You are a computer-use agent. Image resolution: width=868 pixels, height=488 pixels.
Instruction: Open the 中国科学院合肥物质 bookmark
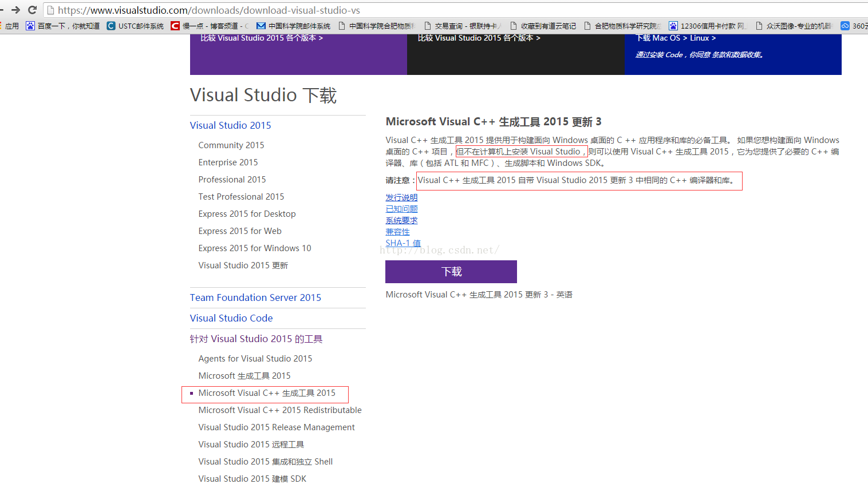(x=376, y=26)
